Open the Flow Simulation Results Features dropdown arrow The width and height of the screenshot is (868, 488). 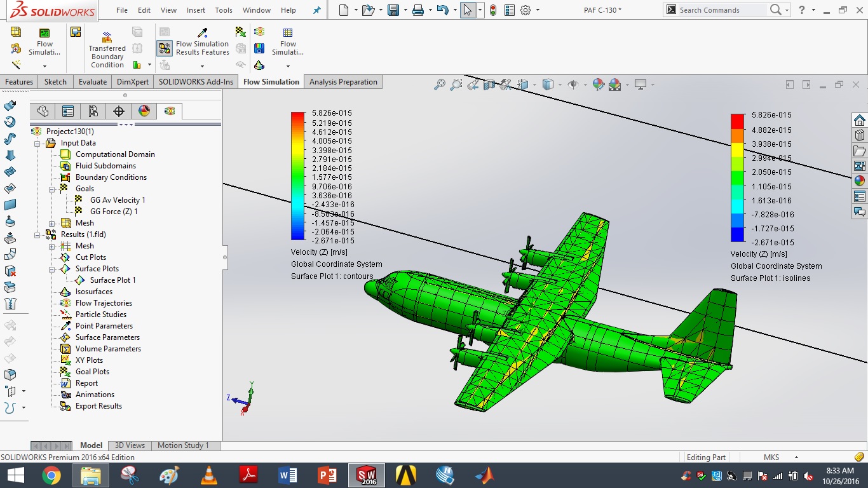(203, 66)
